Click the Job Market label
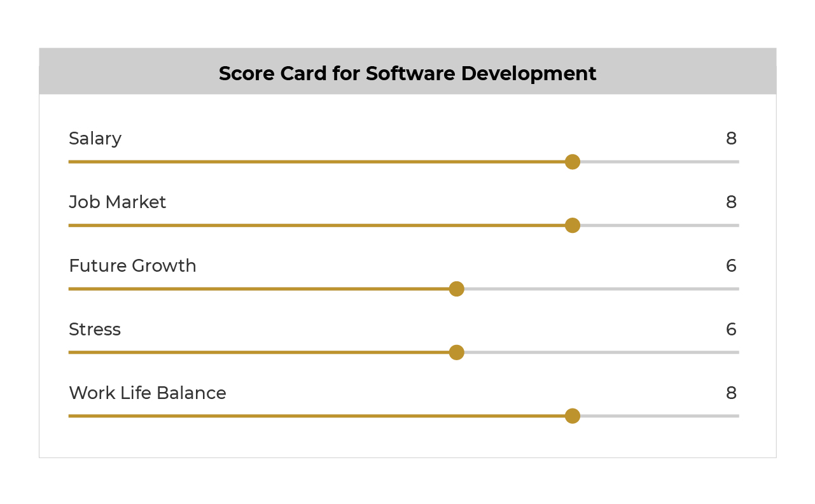The width and height of the screenshot is (815, 504). click(117, 202)
